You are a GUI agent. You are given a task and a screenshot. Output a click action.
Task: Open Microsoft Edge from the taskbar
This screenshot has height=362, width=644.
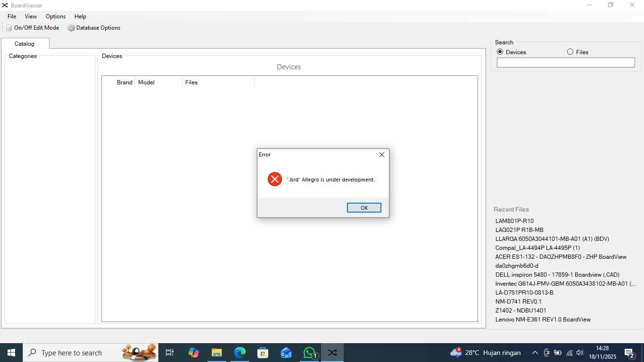coord(240,353)
